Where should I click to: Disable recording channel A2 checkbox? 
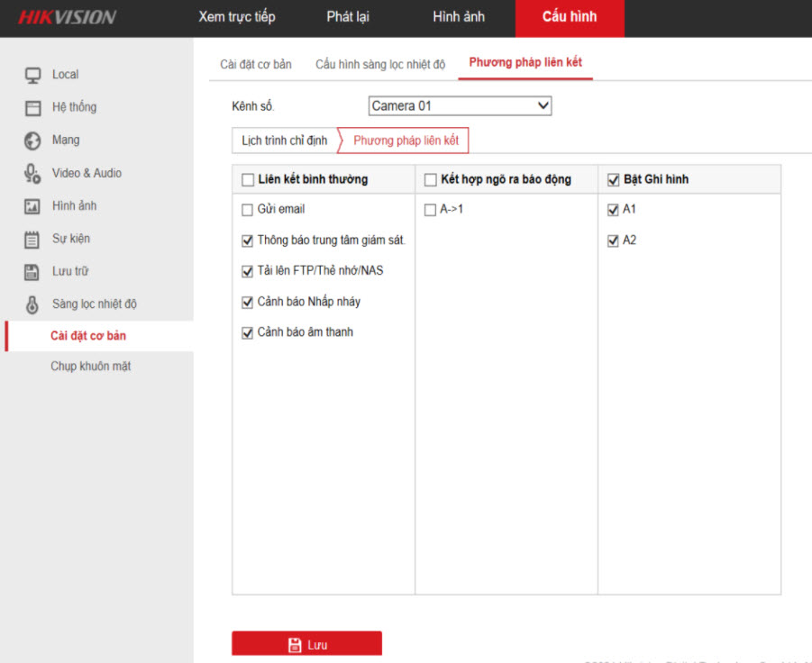614,241
